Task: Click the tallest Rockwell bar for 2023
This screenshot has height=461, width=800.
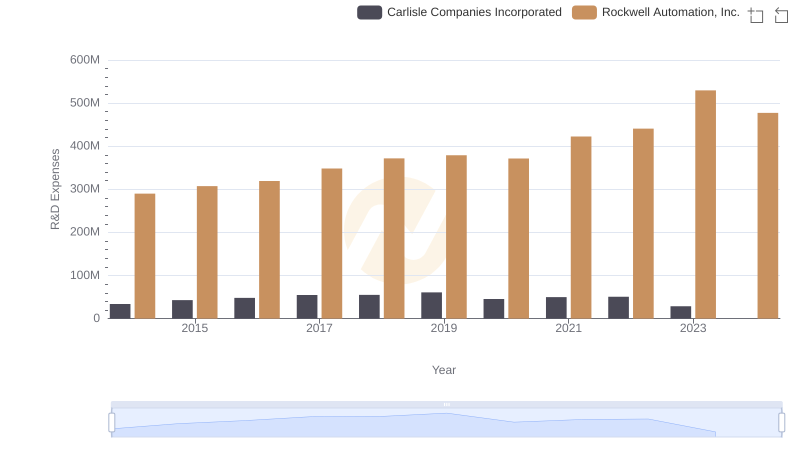Action: (x=705, y=204)
